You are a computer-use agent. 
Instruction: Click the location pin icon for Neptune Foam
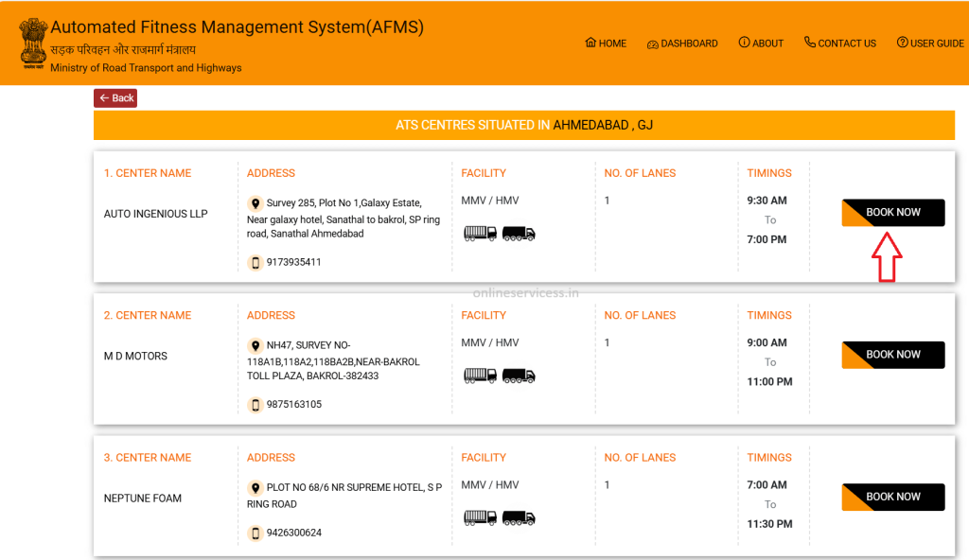[x=255, y=488]
